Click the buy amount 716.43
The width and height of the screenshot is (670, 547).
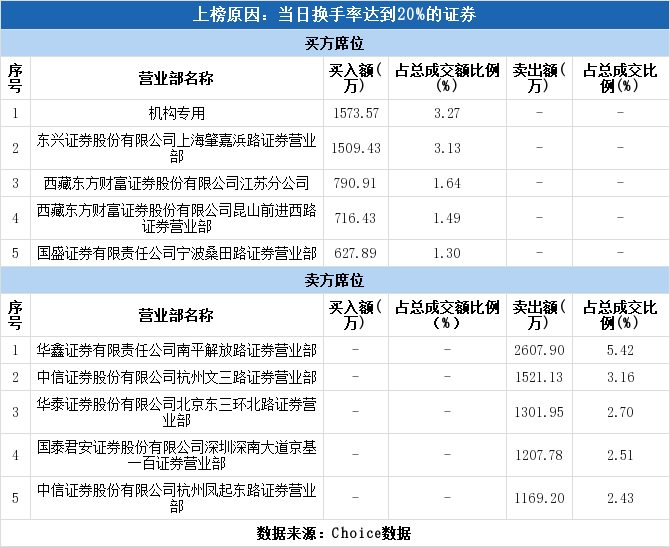click(355, 218)
